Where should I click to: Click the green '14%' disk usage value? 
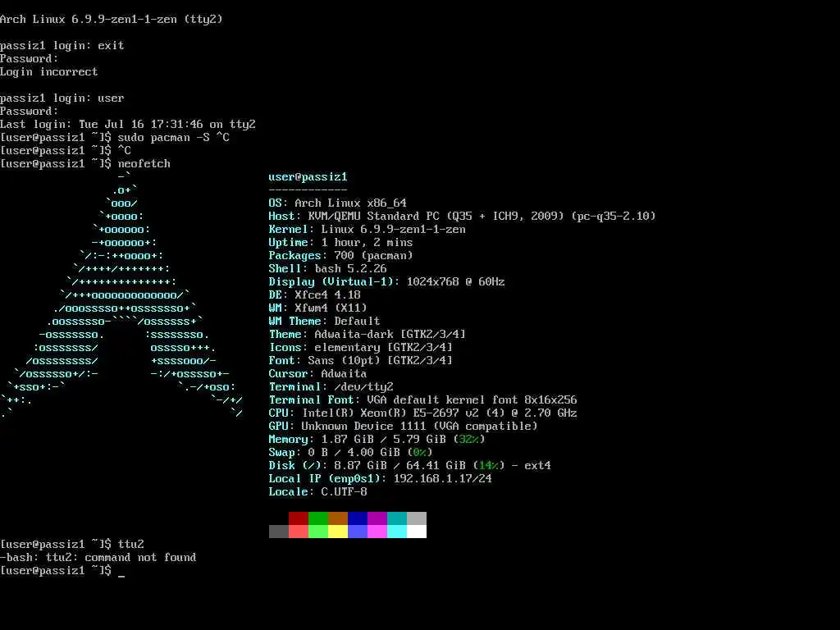click(489, 466)
